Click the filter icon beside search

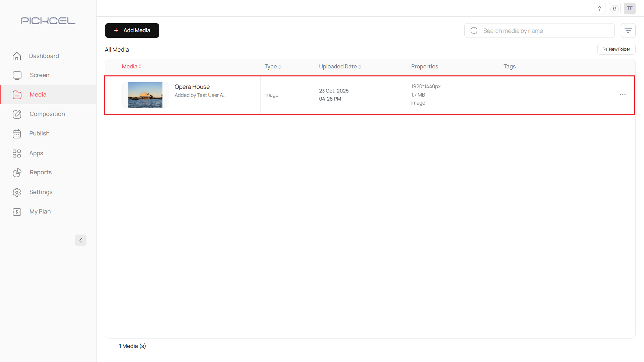628,31
